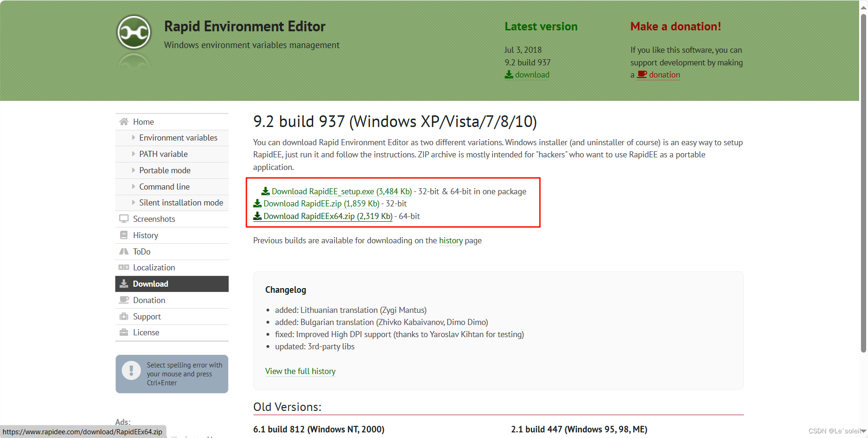The width and height of the screenshot is (868, 438).
Task: Click the Bulgarian translation changelog entry
Action: coord(381,322)
